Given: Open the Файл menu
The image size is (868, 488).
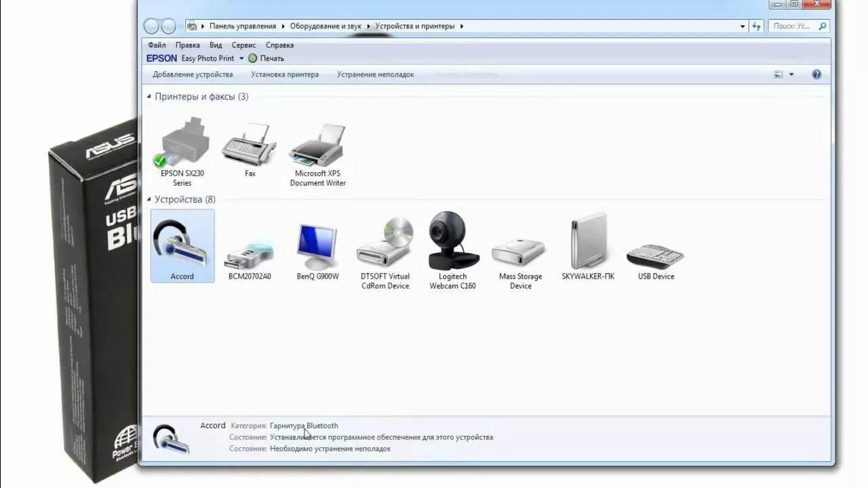Looking at the screenshot, I should tap(157, 45).
